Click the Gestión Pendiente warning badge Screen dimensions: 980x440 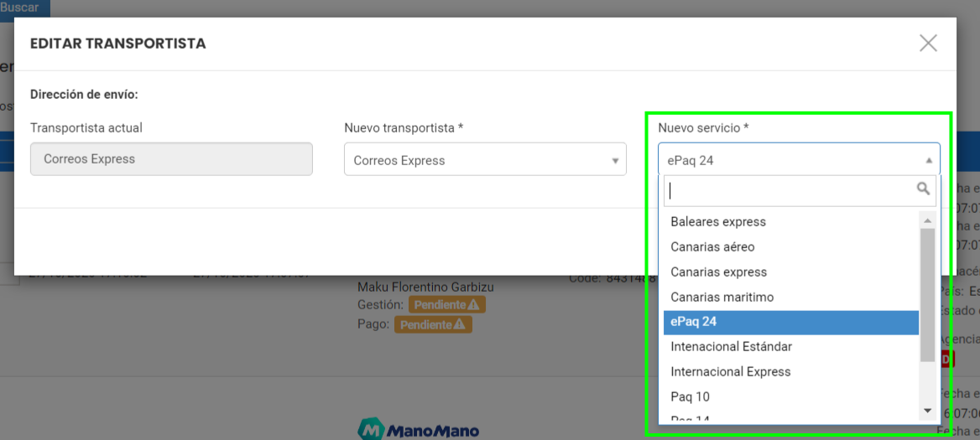(x=447, y=304)
